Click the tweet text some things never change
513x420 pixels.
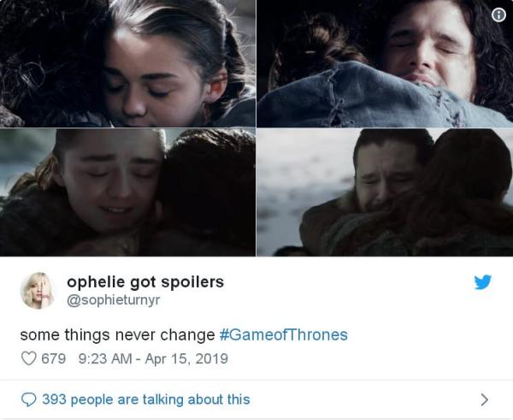point(117,334)
